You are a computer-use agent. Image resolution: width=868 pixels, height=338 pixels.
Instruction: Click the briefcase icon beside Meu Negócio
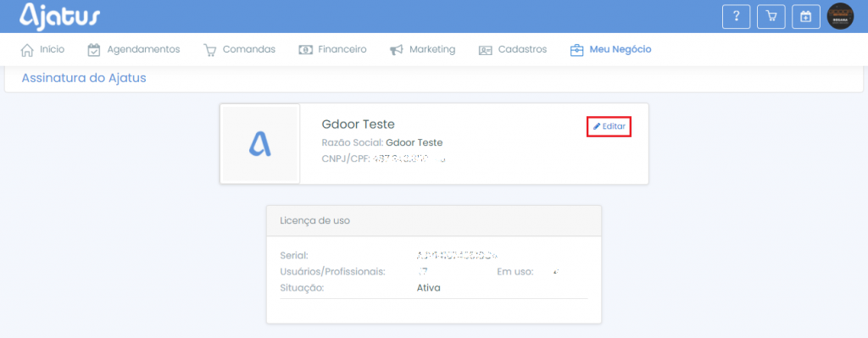576,50
